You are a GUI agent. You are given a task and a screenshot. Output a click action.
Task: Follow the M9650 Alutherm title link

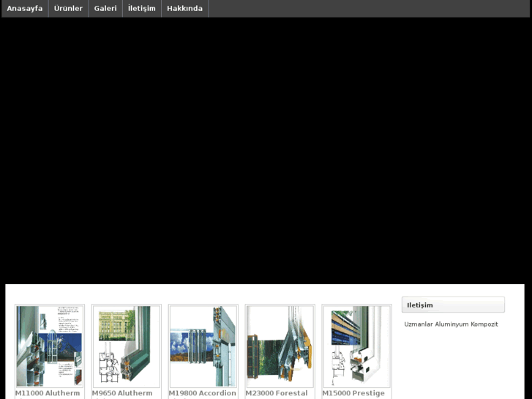tap(122, 393)
